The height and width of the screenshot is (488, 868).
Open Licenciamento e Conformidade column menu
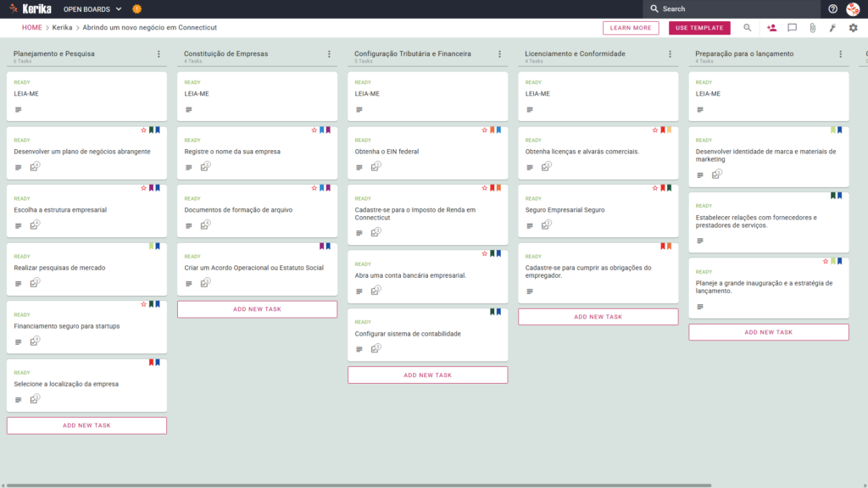[670, 54]
